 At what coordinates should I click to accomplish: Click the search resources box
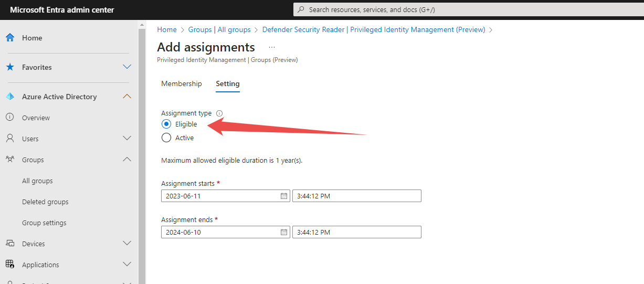coord(468,9)
